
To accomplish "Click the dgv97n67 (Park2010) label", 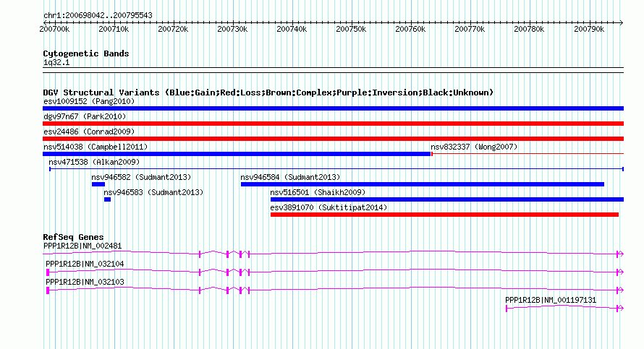I will 85,116.
